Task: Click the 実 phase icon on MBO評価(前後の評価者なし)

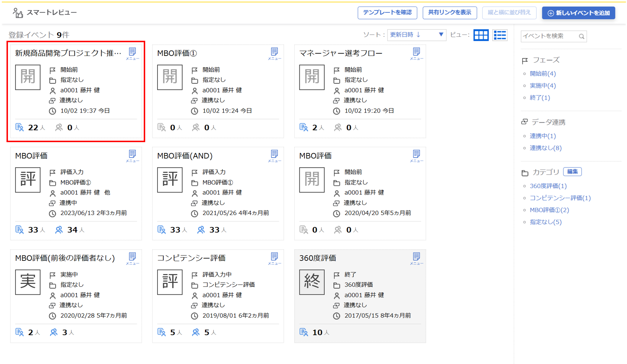Action: click(x=28, y=282)
